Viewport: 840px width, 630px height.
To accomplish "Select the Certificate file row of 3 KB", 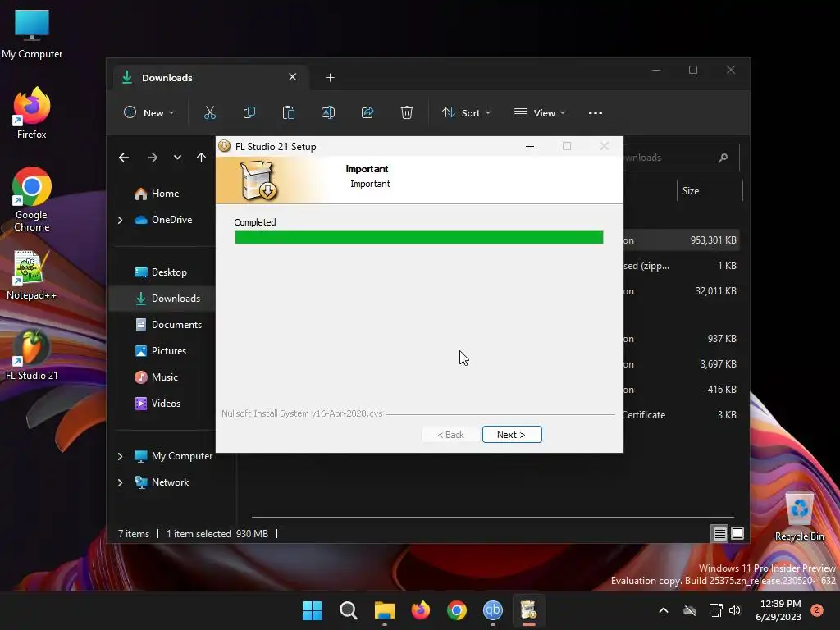I will [682, 414].
